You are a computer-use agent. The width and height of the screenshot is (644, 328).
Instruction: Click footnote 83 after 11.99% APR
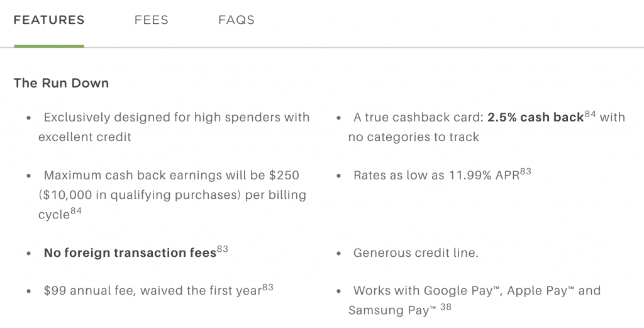(x=525, y=171)
